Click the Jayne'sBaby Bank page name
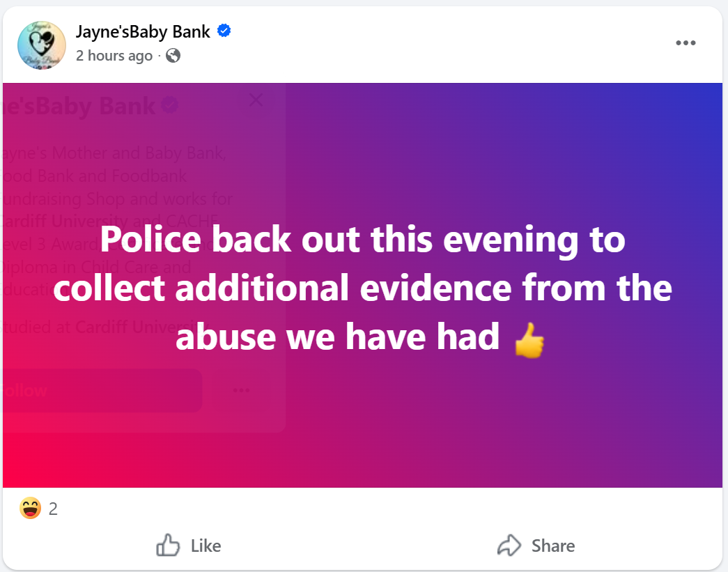The image size is (728, 572). pos(143,31)
